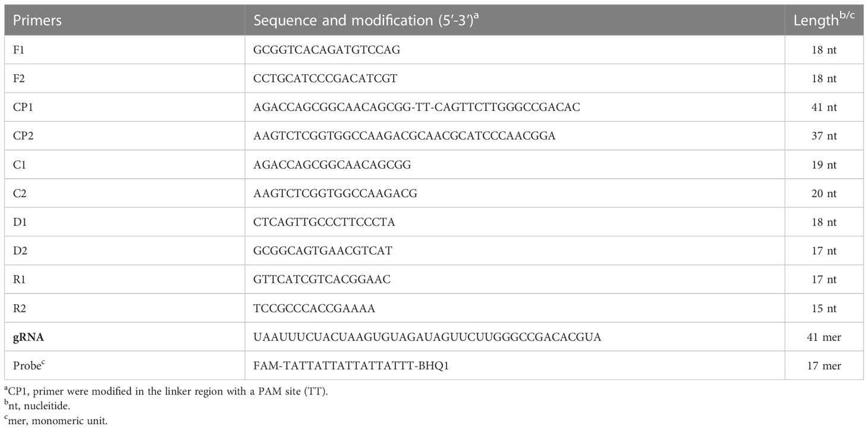The width and height of the screenshot is (868, 430).
Task: Select the F1 primer name cell
Action: click(18, 50)
